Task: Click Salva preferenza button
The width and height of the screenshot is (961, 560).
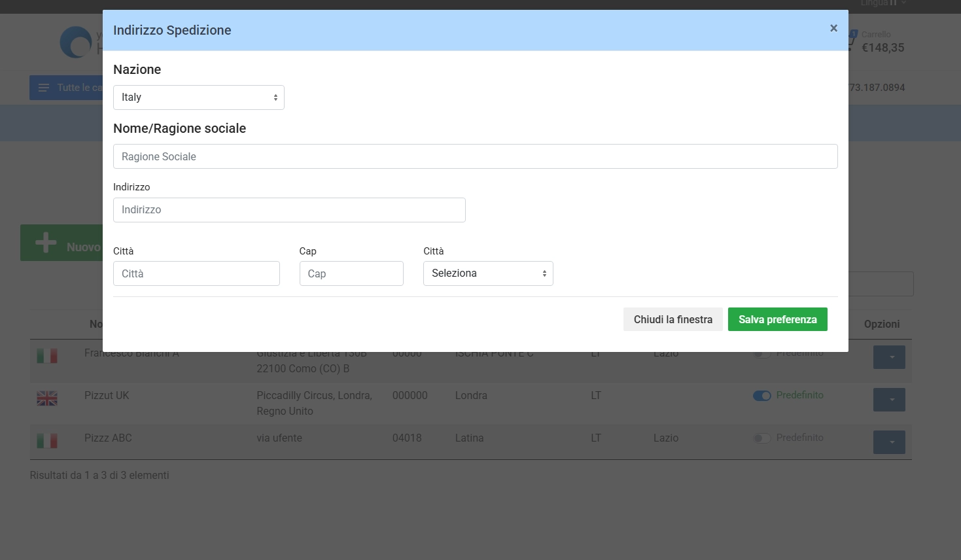Action: (x=778, y=319)
